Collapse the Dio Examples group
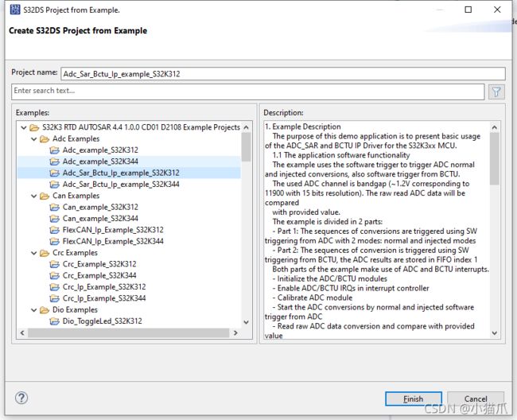Screen dimensions: 517x420 click(x=33, y=310)
